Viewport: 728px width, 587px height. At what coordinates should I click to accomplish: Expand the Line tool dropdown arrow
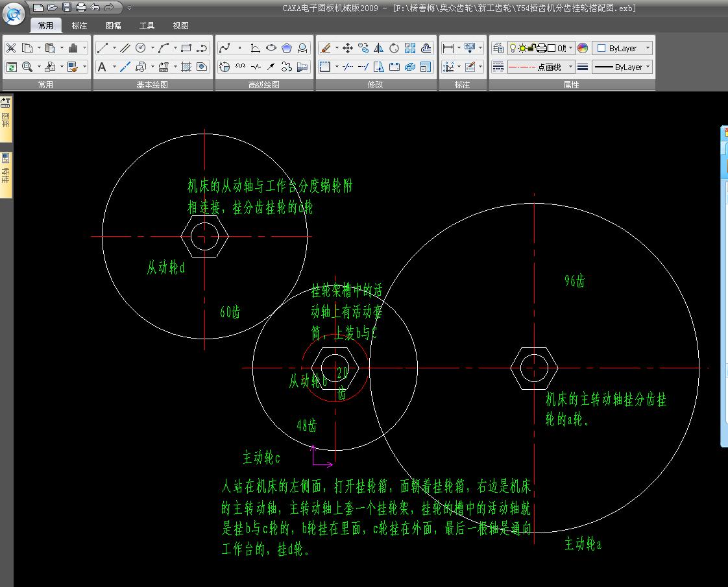click(114, 48)
